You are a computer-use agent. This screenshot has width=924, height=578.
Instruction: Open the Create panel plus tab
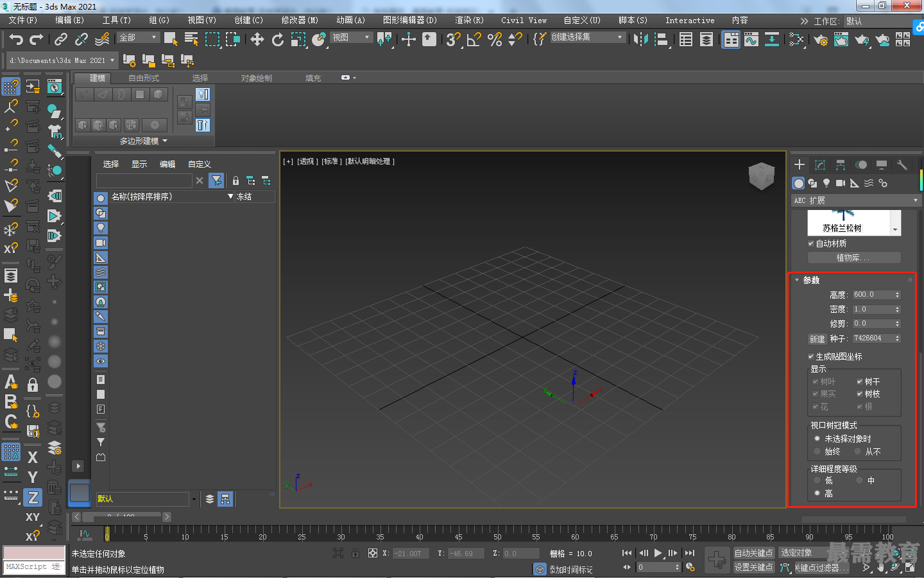tap(800, 165)
